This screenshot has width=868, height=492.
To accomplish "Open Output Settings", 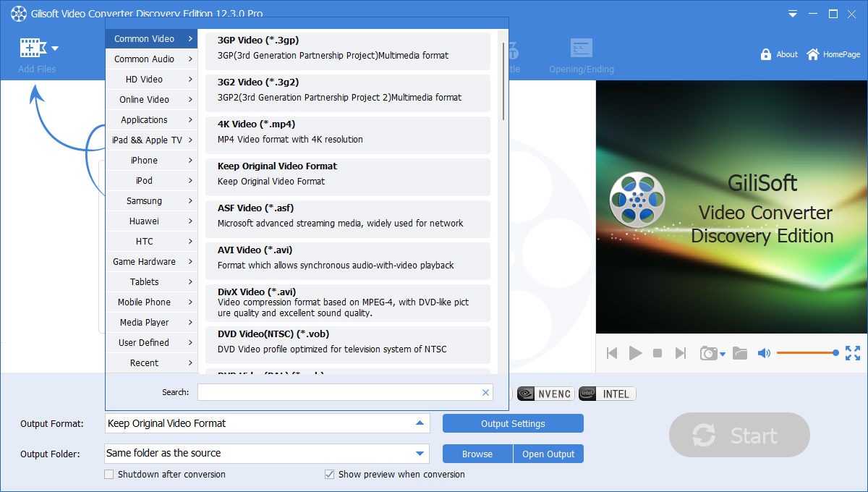I will 513,423.
